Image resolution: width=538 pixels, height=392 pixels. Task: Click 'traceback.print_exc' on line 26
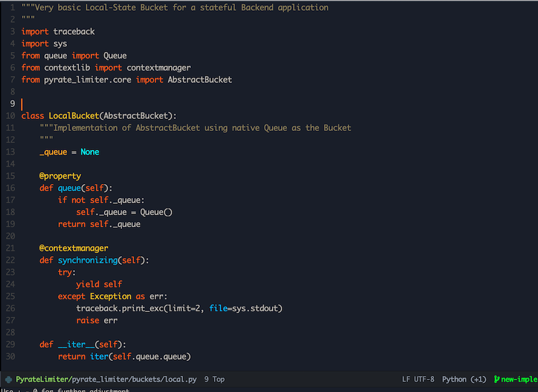[x=120, y=308]
